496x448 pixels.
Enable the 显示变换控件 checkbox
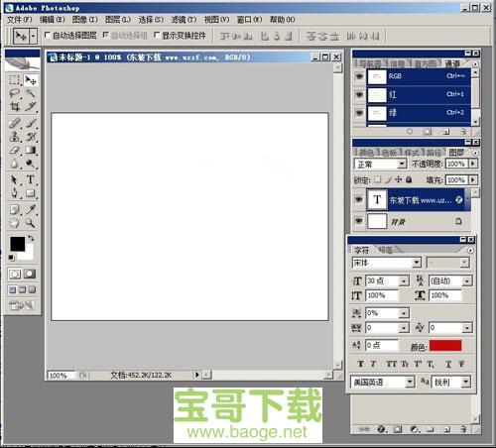click(x=157, y=35)
